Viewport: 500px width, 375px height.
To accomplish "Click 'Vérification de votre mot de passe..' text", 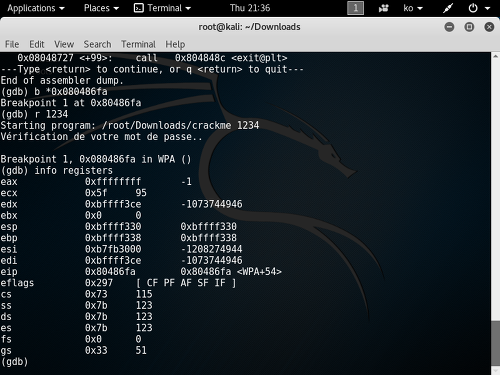I will (x=101, y=137).
